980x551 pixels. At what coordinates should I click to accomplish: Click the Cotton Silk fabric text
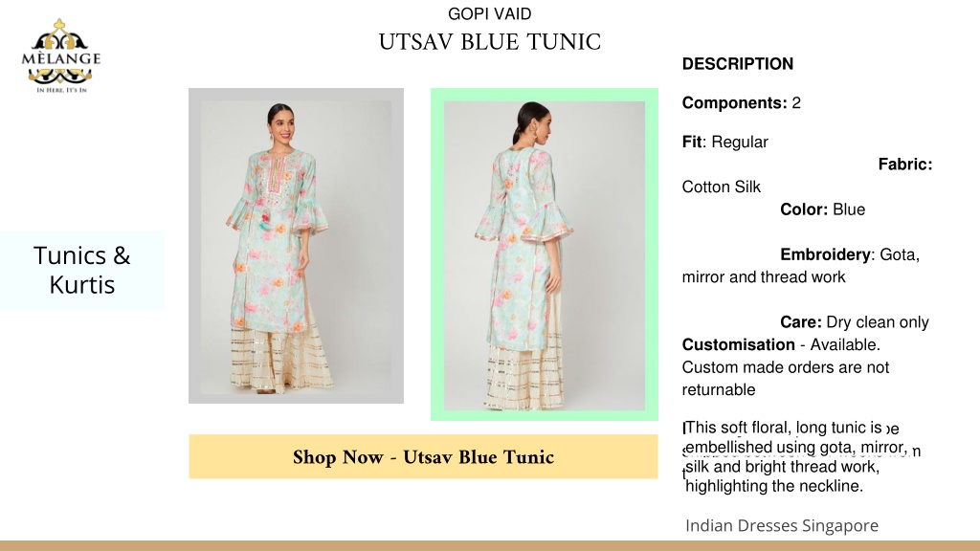click(722, 187)
